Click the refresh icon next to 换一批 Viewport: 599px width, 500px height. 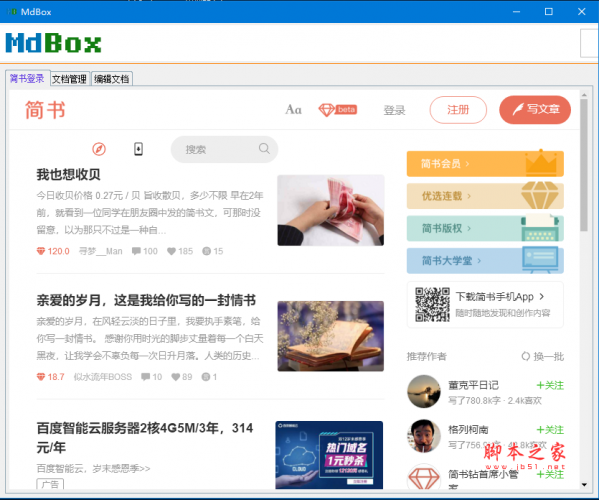click(526, 356)
